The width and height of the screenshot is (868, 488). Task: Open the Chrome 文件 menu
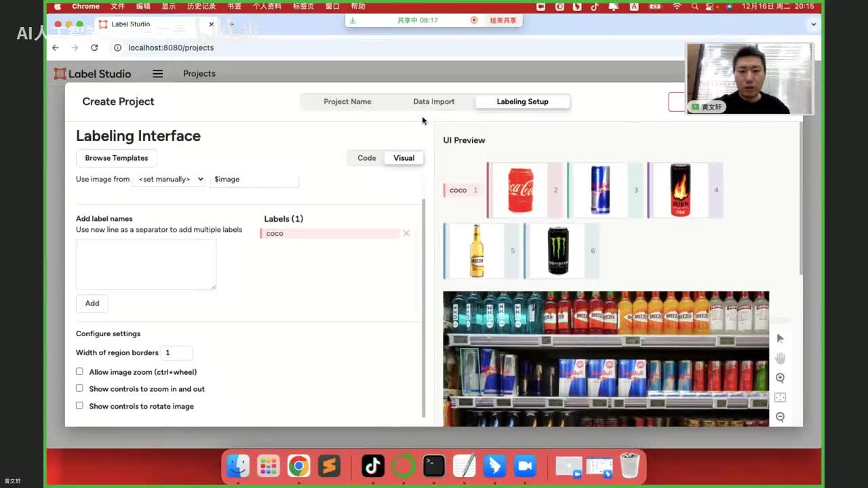[x=117, y=6]
